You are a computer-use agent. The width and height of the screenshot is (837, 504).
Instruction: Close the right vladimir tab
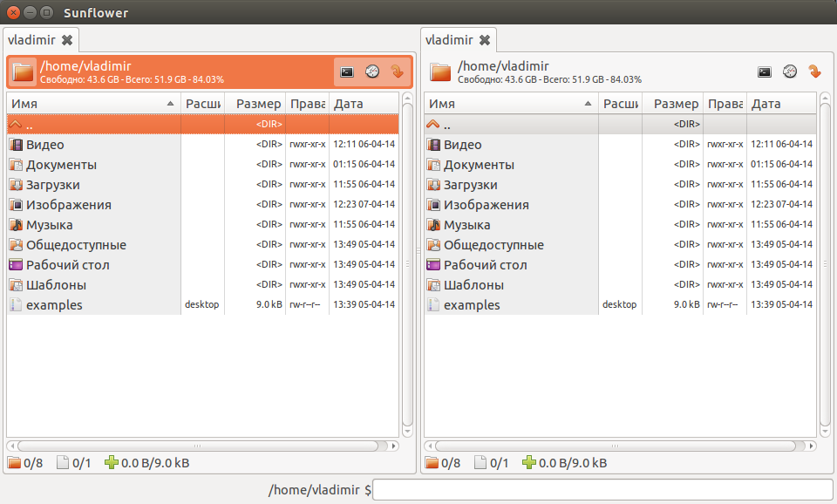(485, 40)
